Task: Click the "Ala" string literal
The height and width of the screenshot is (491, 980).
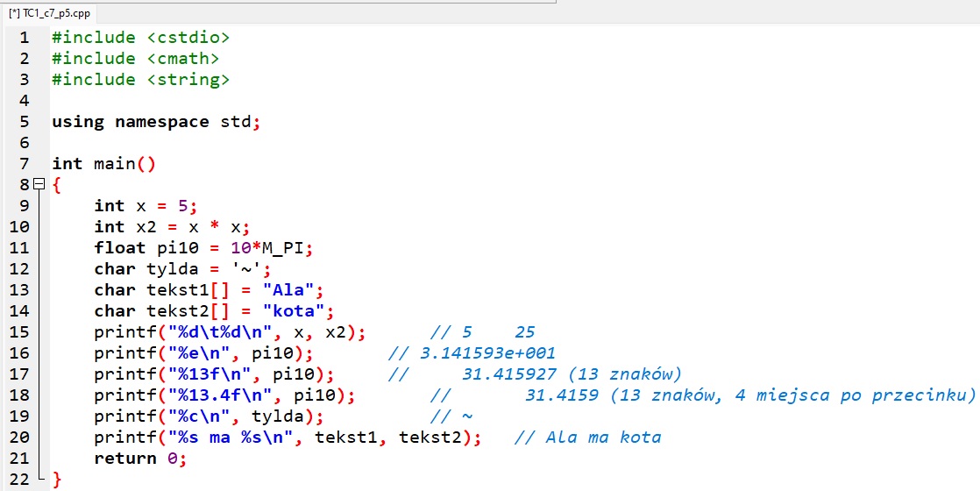Action: (x=288, y=290)
